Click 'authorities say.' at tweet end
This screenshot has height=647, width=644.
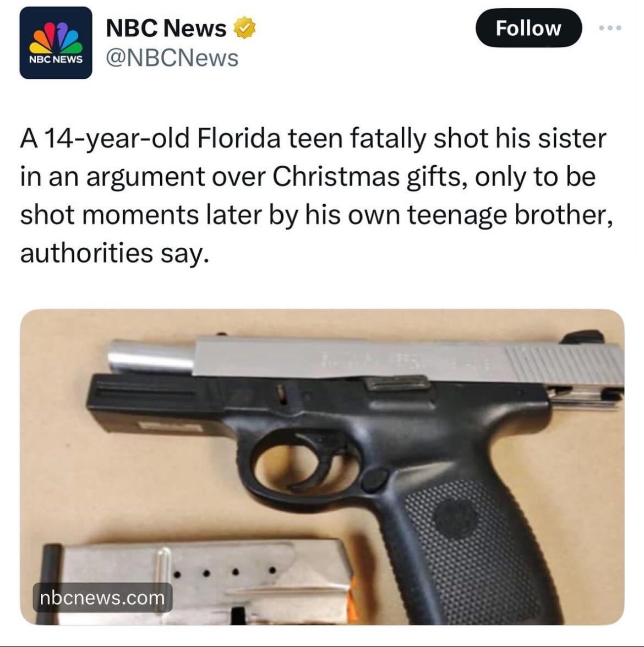click(x=114, y=253)
